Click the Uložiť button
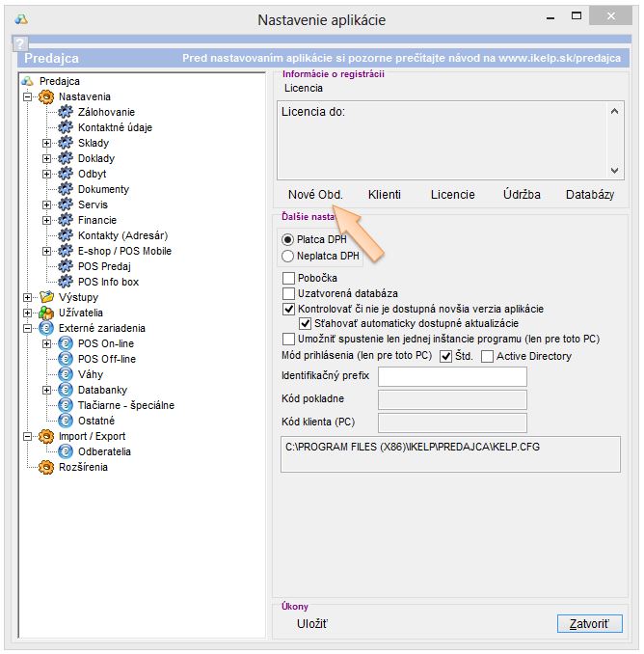644x654 pixels. (312, 624)
